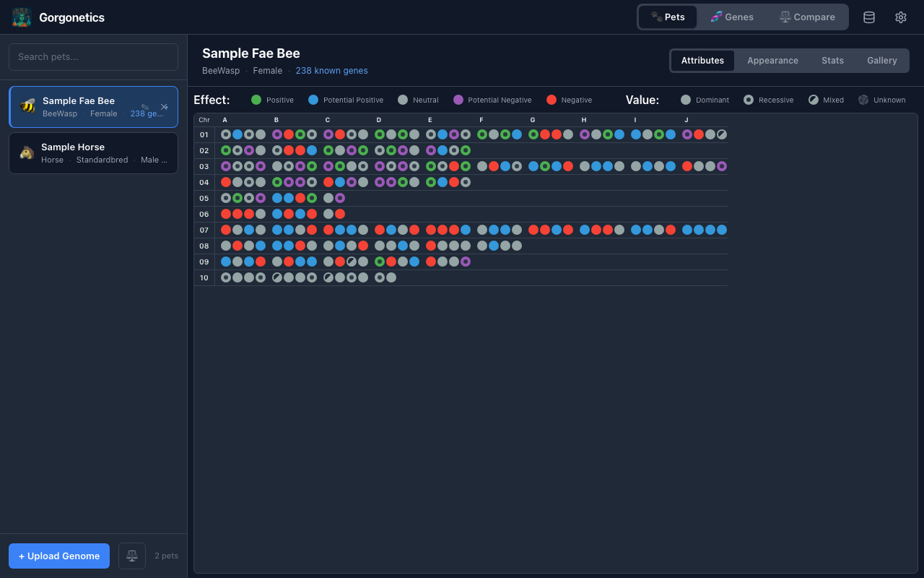Switch to the Stats tab

(x=832, y=61)
